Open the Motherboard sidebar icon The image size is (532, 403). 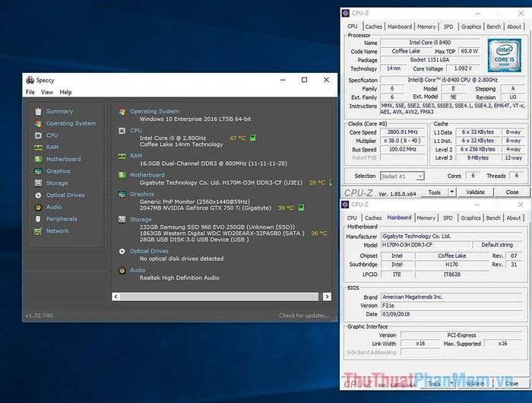point(38,159)
